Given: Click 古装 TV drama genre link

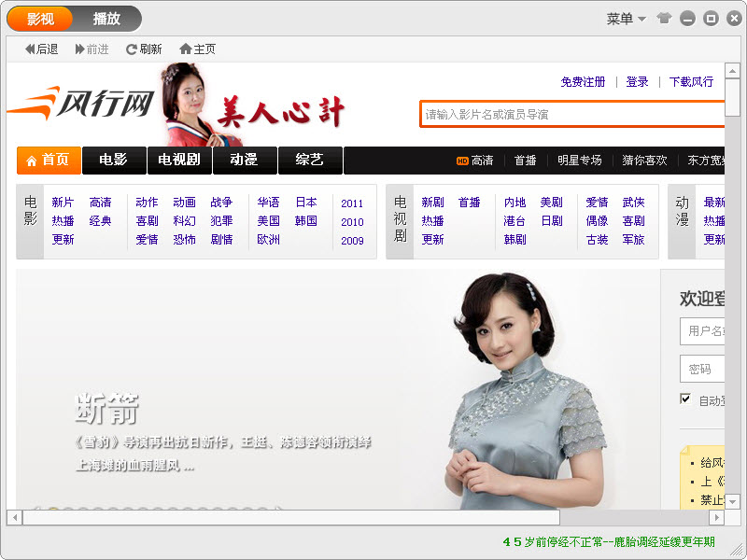Looking at the screenshot, I should click(x=597, y=240).
